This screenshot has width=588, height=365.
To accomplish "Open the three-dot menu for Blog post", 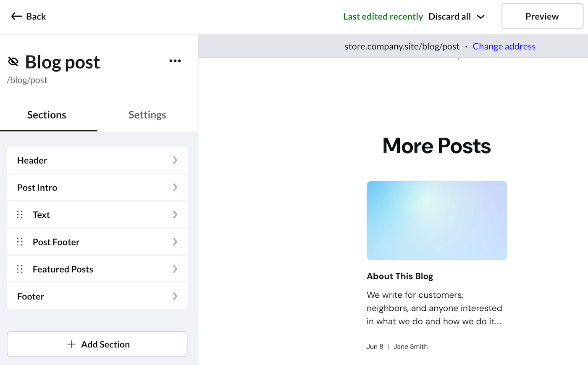I will (175, 61).
